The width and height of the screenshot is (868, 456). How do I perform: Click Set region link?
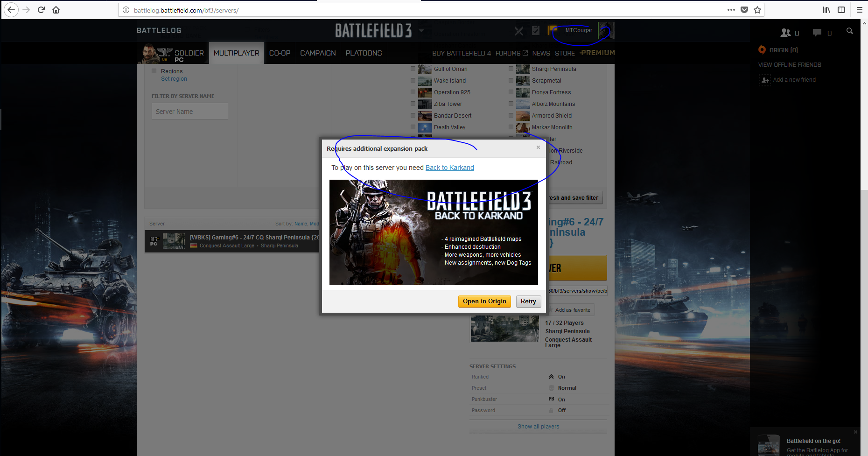(174, 79)
